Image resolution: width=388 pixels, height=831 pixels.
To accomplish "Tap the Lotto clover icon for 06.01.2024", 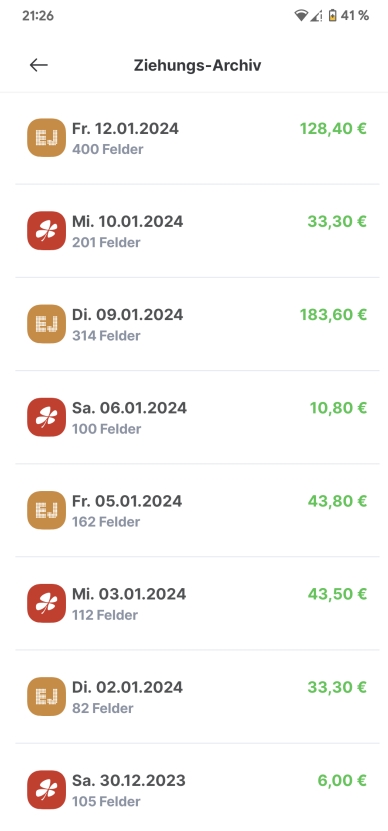I will [x=47, y=417].
